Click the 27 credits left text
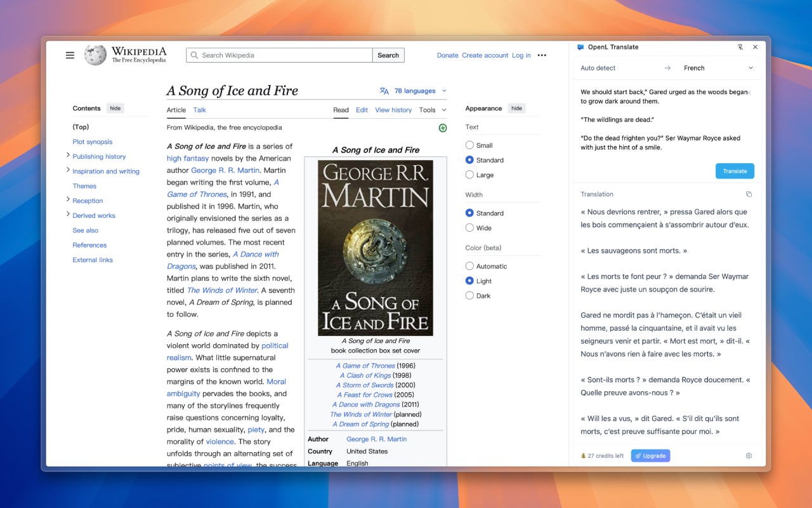Viewport: 812px width, 508px height. click(x=606, y=456)
